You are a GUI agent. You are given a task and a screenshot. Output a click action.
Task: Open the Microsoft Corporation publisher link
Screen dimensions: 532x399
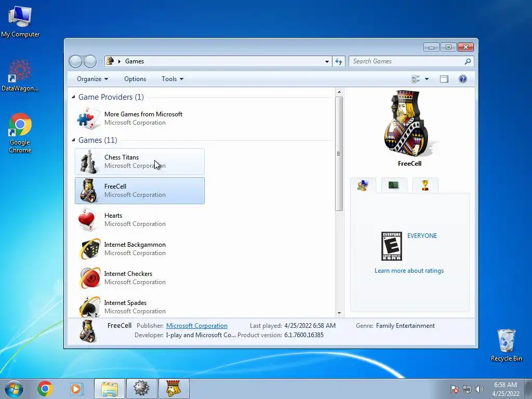[197, 326]
